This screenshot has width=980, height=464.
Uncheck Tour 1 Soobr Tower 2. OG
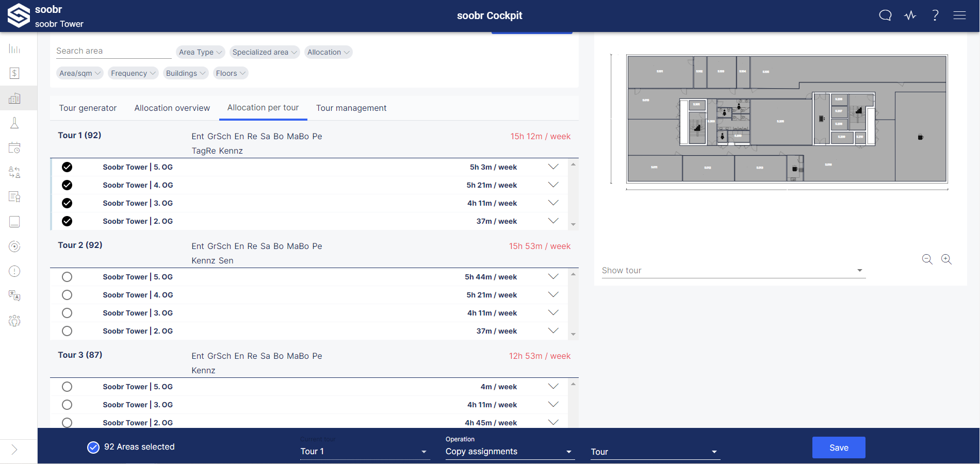pos(67,221)
